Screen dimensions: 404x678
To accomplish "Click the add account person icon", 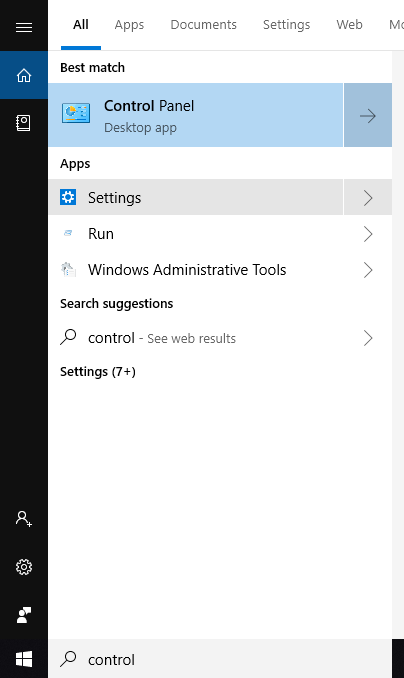I will point(24,518).
